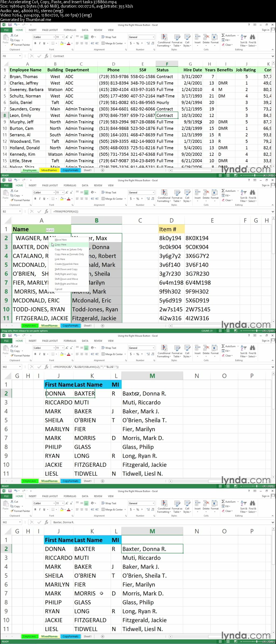Click the Save icon in the top frame's title bar
The height and width of the screenshot is (644, 276).
tap(10, 25)
